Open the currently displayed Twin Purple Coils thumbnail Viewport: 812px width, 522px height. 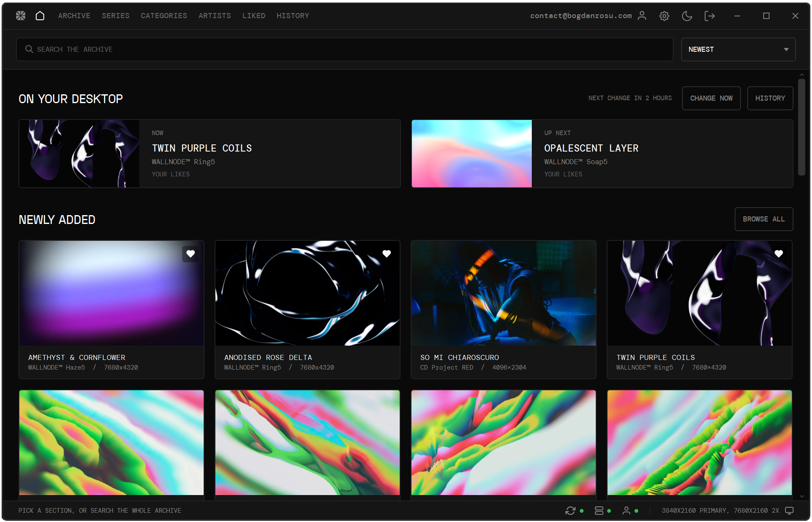[x=79, y=154]
